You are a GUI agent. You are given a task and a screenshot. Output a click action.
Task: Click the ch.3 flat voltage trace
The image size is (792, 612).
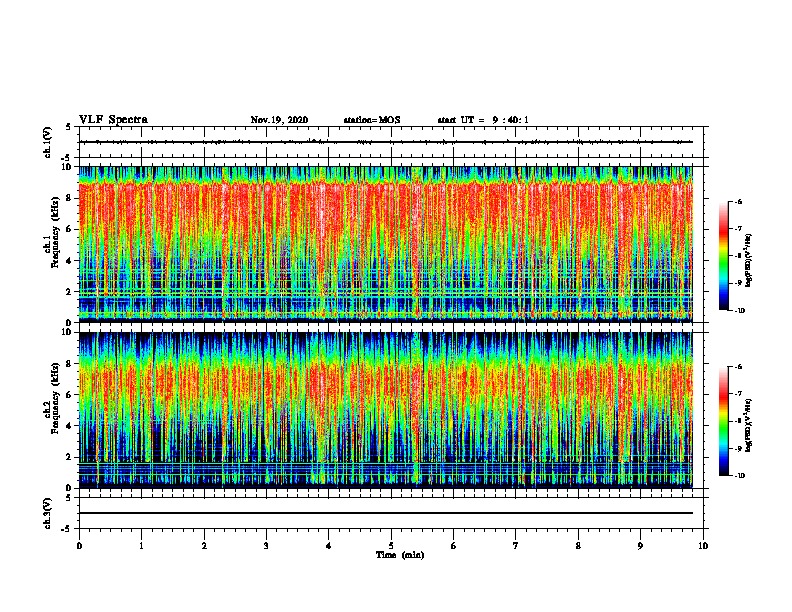(385, 513)
